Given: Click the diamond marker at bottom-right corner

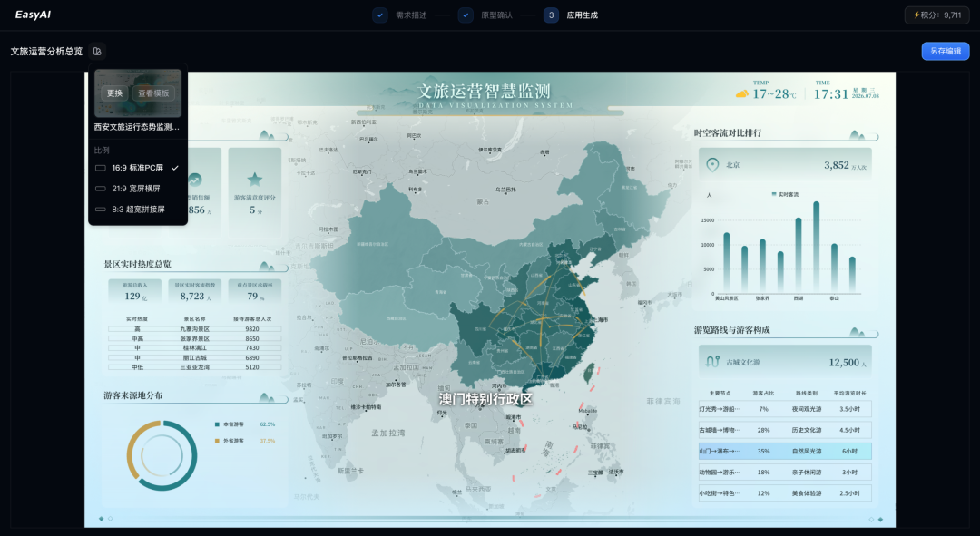Looking at the screenshot, I should (x=880, y=519).
